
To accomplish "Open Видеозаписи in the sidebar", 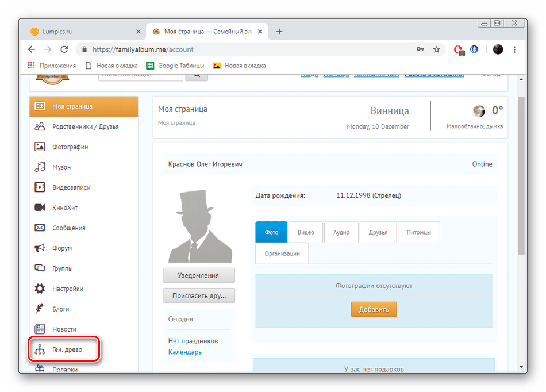I will (x=83, y=187).
